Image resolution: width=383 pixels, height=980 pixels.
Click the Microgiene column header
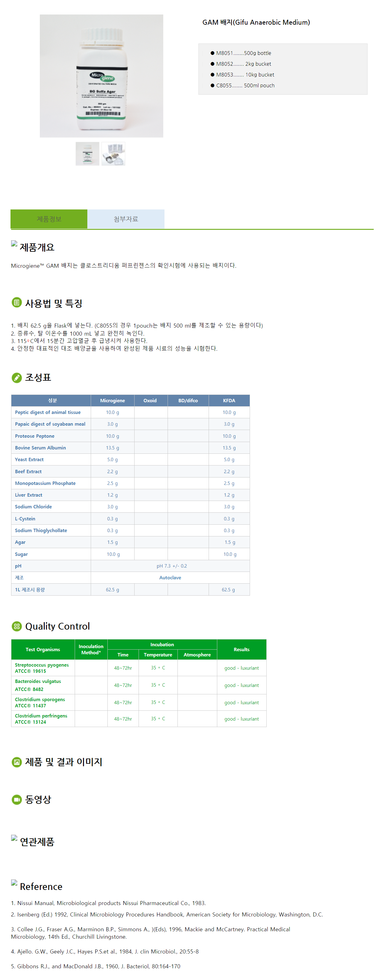click(112, 401)
